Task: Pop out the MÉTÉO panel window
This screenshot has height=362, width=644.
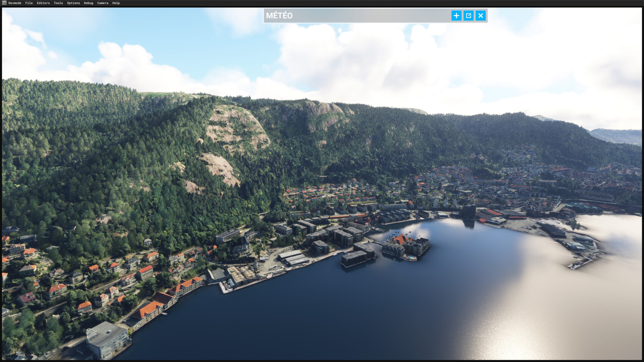Action: coord(468,16)
